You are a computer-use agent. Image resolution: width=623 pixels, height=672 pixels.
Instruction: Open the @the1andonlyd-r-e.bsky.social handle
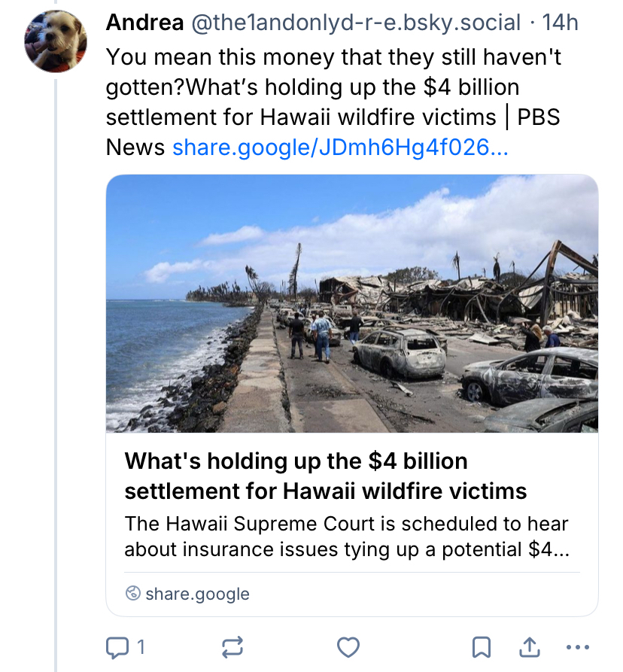[356, 23]
